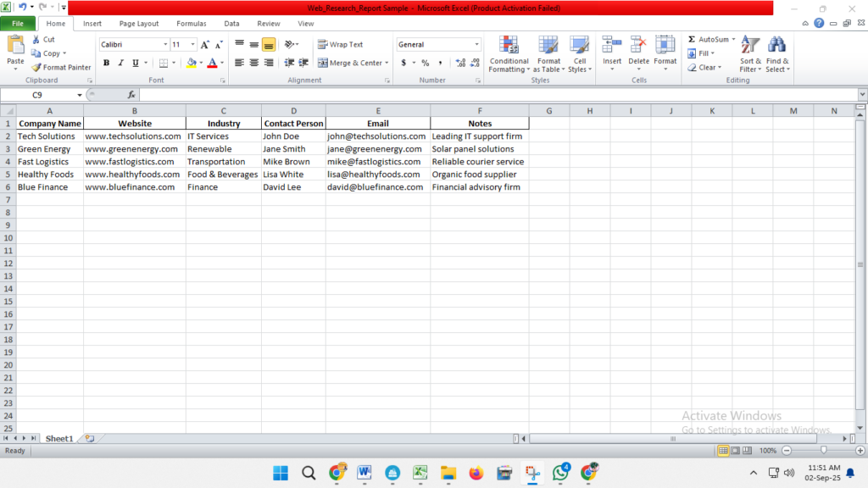Image resolution: width=868 pixels, height=488 pixels.
Task: Shrink the font size with Shrink Font
Action: pos(219,44)
